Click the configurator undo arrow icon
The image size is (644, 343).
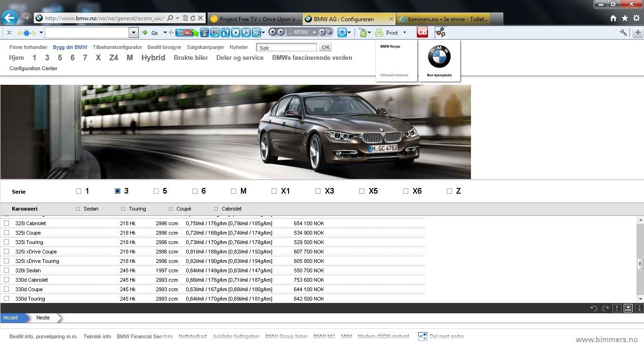(x=594, y=309)
